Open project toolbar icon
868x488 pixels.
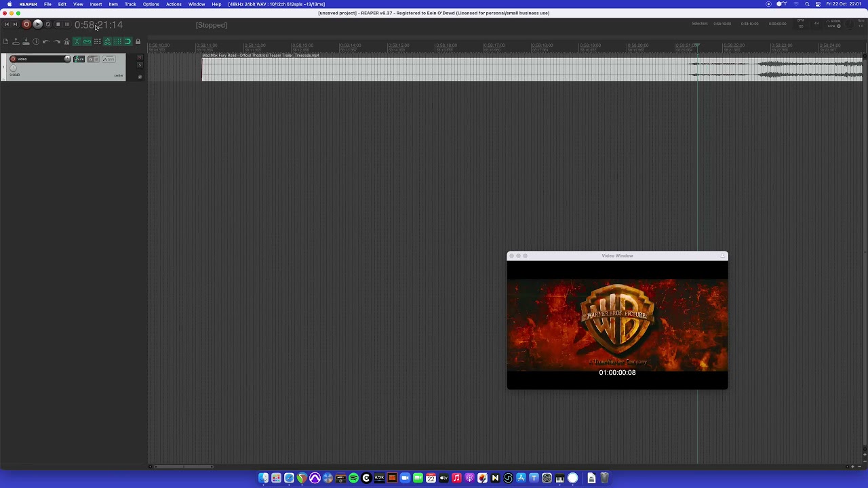16,41
